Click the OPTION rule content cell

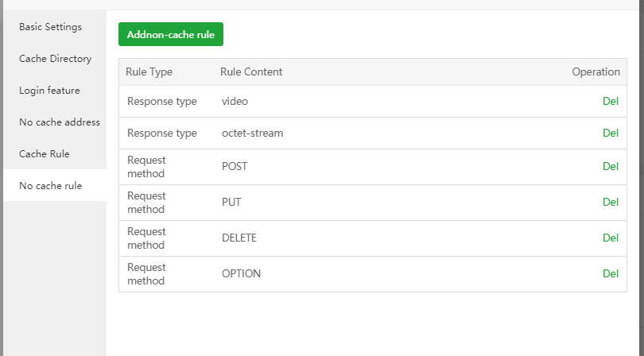coord(241,274)
